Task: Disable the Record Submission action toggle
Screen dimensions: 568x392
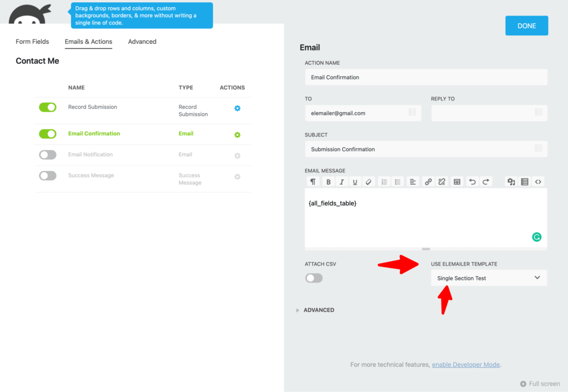Action: (48, 107)
